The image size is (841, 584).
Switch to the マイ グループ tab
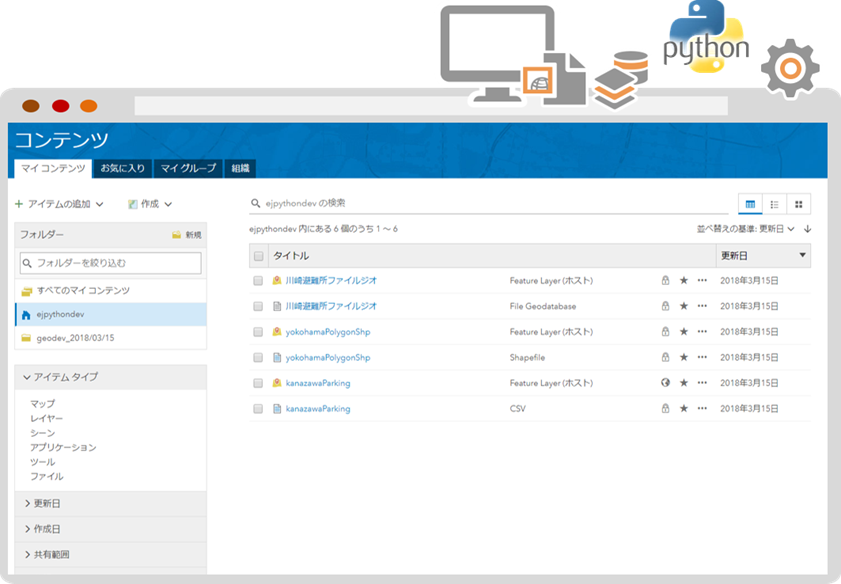point(188,168)
